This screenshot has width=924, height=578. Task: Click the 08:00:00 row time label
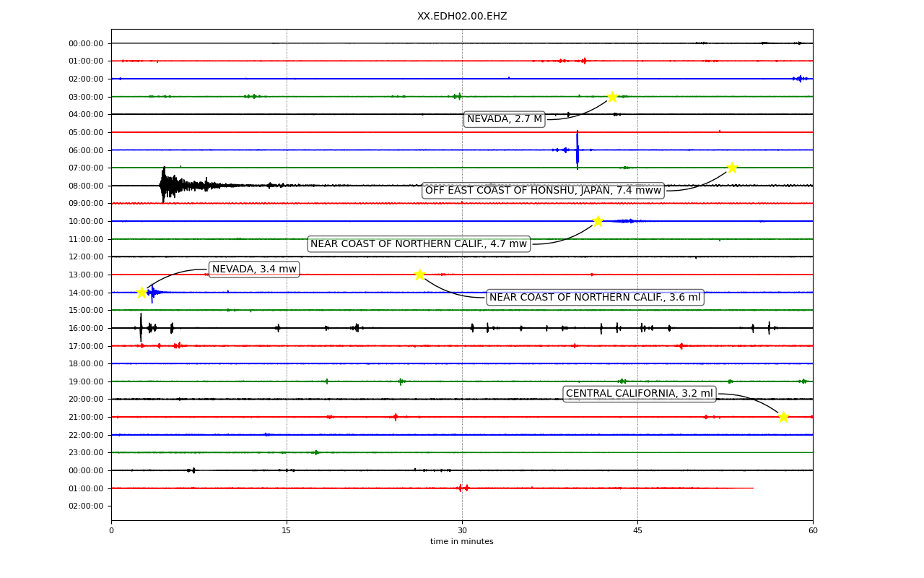point(86,186)
